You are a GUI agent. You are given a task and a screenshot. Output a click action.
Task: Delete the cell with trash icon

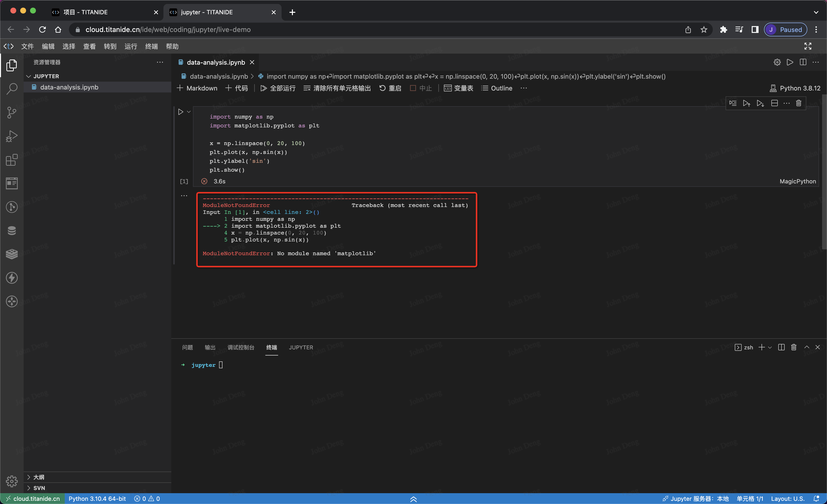click(798, 103)
